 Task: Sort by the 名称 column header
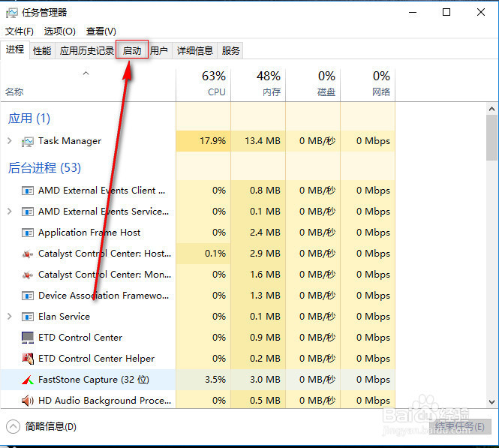pos(88,85)
